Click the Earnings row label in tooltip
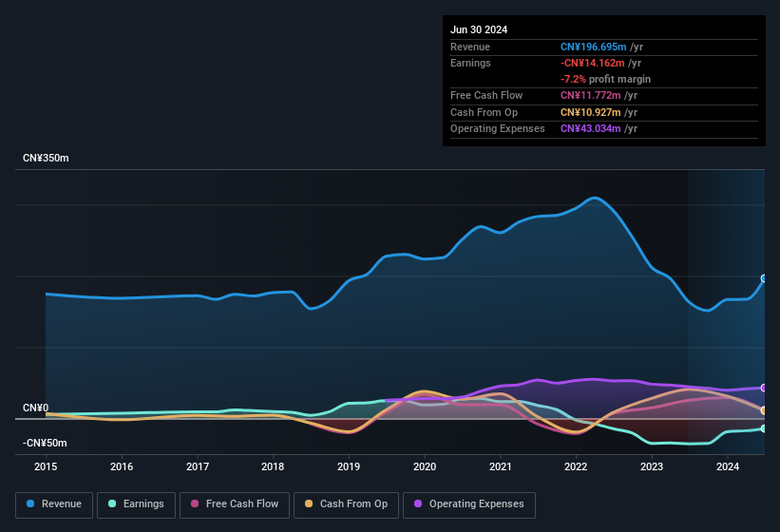The height and width of the screenshot is (532, 780). click(x=470, y=63)
